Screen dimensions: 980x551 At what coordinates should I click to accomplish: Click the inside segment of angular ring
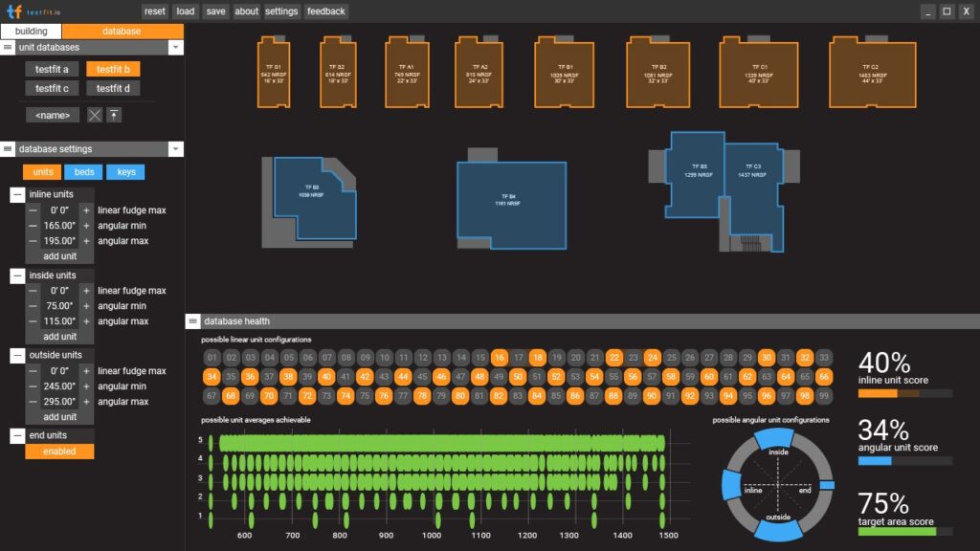pos(775,439)
